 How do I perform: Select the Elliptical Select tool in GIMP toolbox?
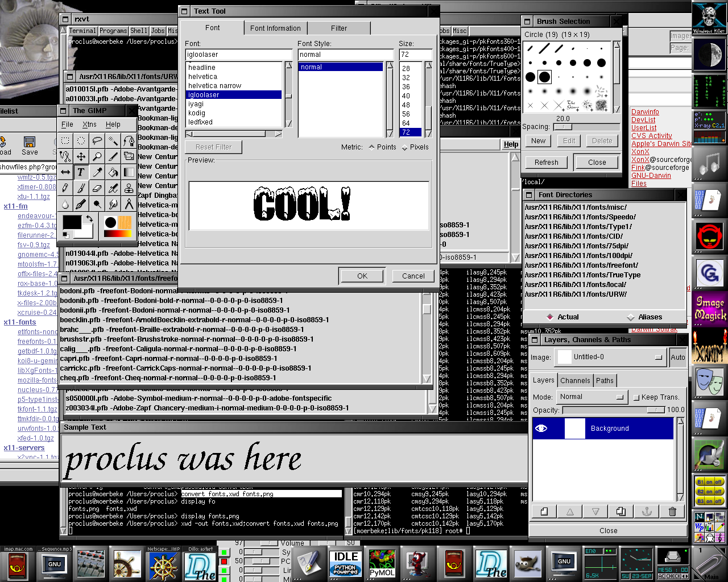(x=81, y=140)
